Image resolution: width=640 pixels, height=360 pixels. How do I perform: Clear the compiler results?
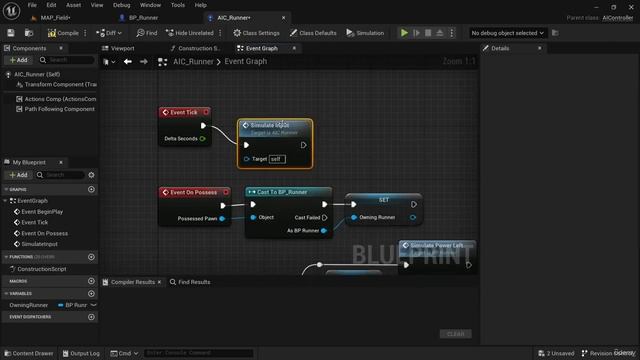pyautogui.click(x=456, y=334)
